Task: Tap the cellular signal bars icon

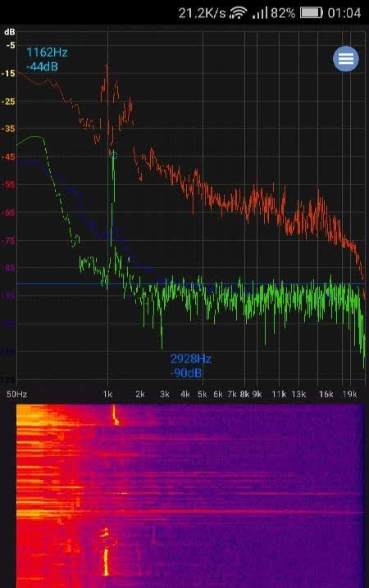Action: click(x=260, y=13)
